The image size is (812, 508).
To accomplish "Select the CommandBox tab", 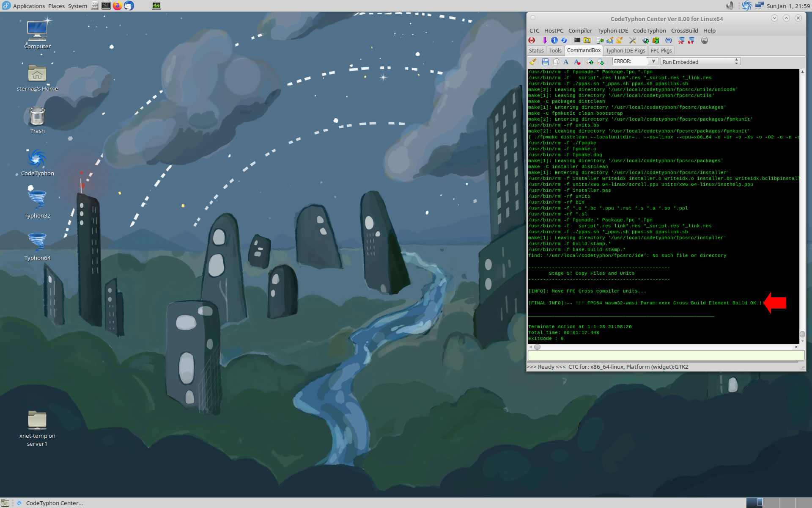I will click(584, 50).
